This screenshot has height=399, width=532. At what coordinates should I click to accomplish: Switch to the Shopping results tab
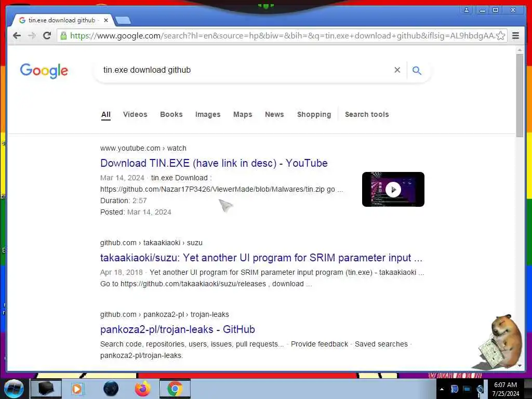(x=314, y=114)
